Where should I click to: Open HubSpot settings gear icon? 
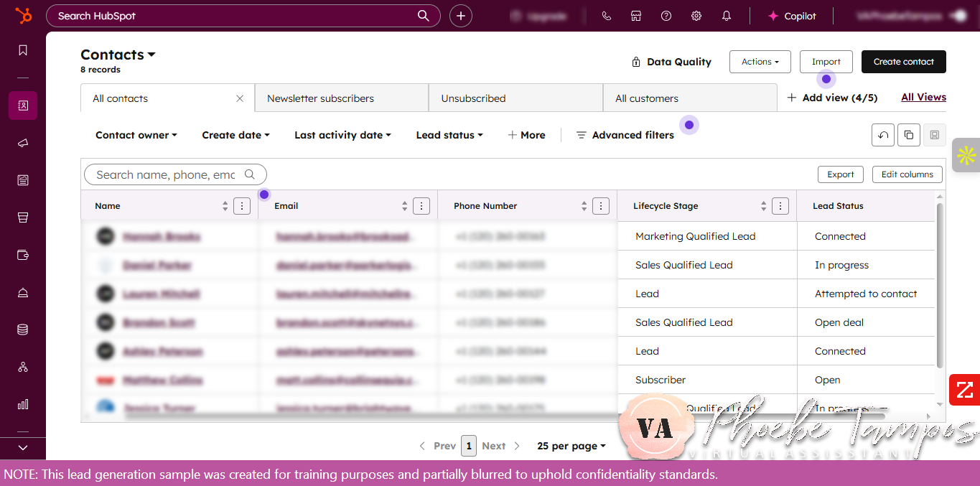tap(696, 15)
